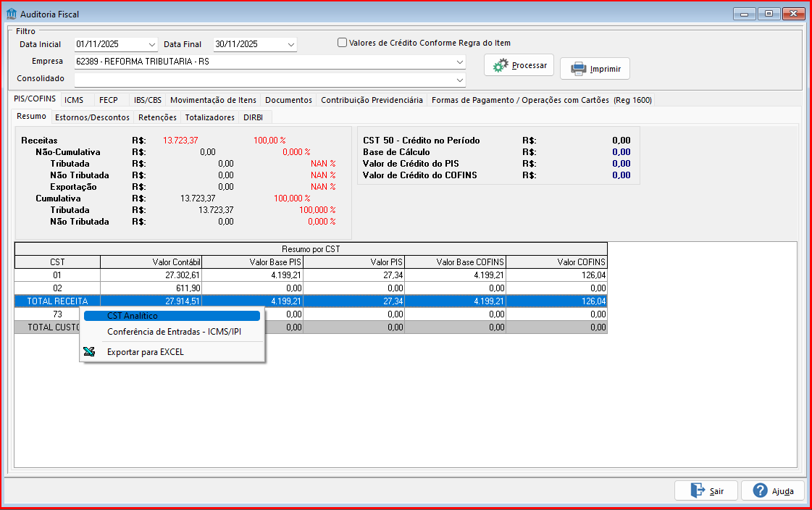The height and width of the screenshot is (510, 812).
Task: Click the Auditoria Fiscal title bar icon
Action: point(12,14)
